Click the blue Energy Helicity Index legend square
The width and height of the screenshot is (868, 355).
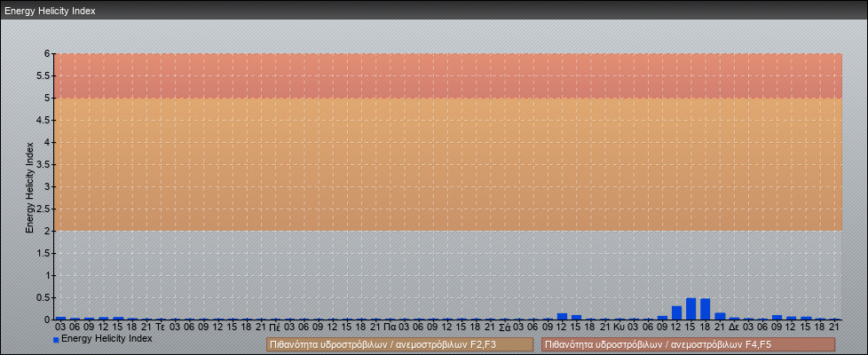click(56, 339)
